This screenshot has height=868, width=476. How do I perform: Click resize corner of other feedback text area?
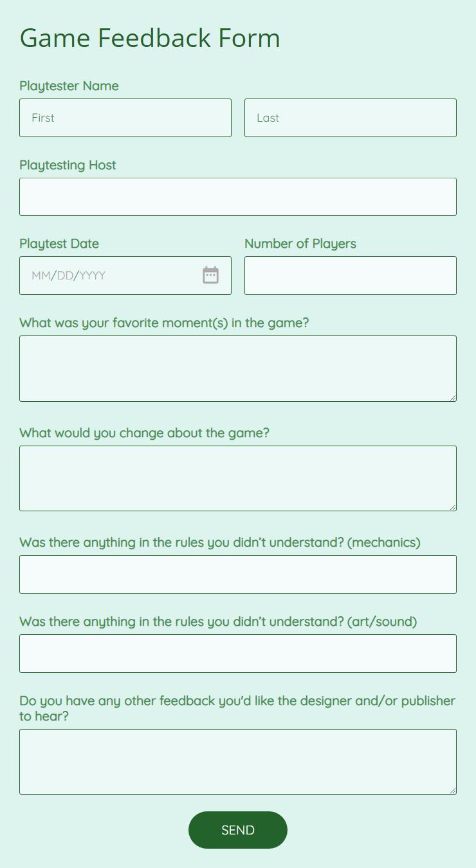(453, 791)
